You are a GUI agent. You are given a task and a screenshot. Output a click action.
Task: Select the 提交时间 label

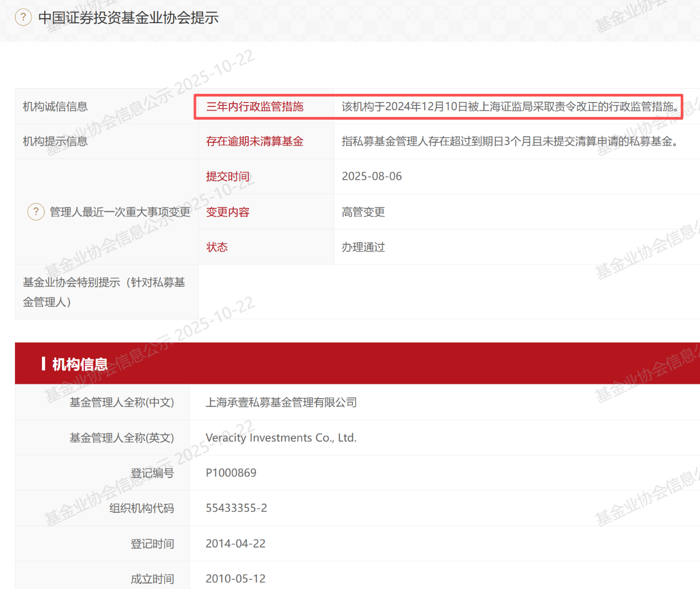(228, 176)
